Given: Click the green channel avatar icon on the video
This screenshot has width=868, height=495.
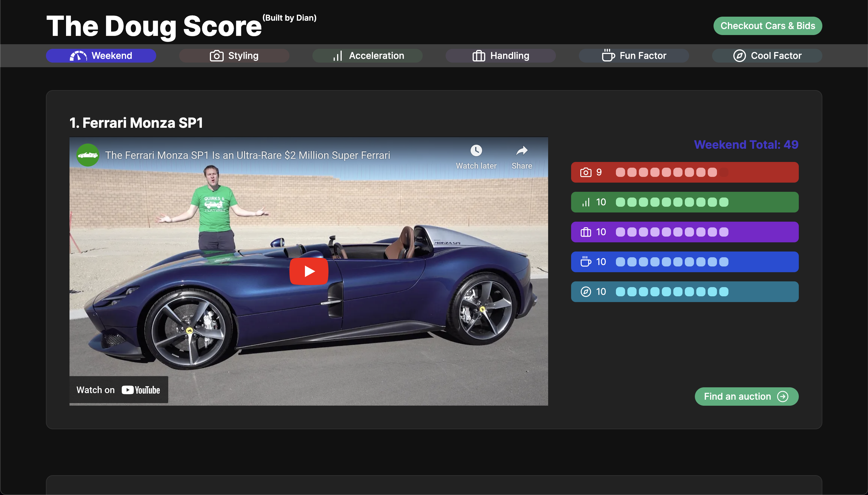Looking at the screenshot, I should pos(88,155).
